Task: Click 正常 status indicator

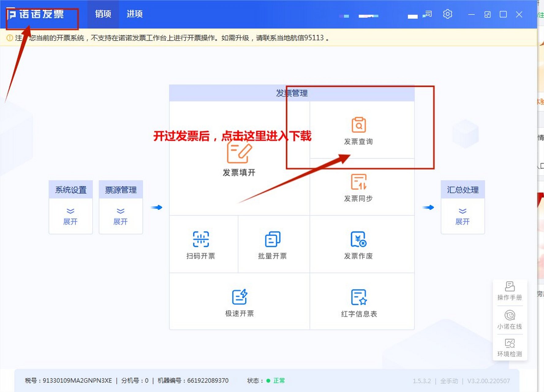Action: pyautogui.click(x=276, y=381)
